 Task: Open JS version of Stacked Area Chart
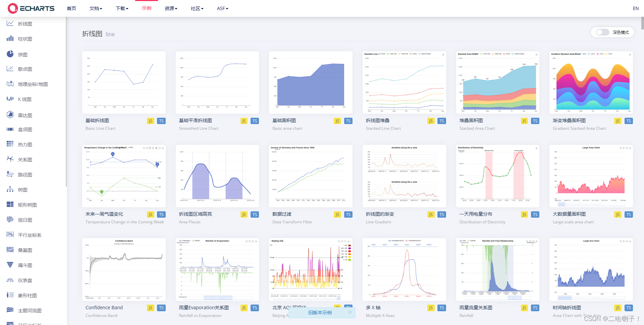524,121
